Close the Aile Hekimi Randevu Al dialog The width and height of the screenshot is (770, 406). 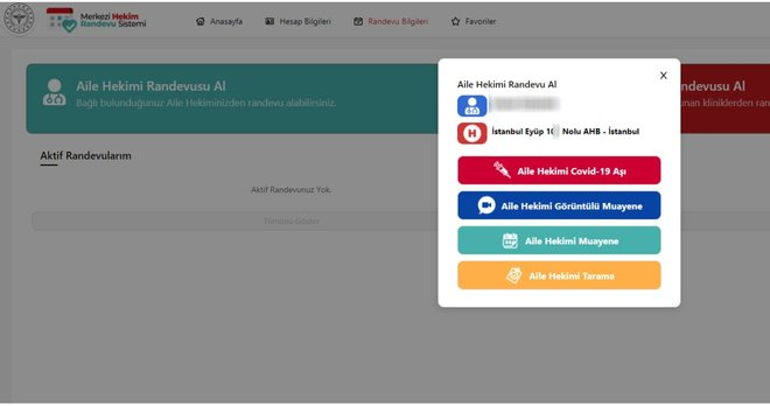(663, 75)
